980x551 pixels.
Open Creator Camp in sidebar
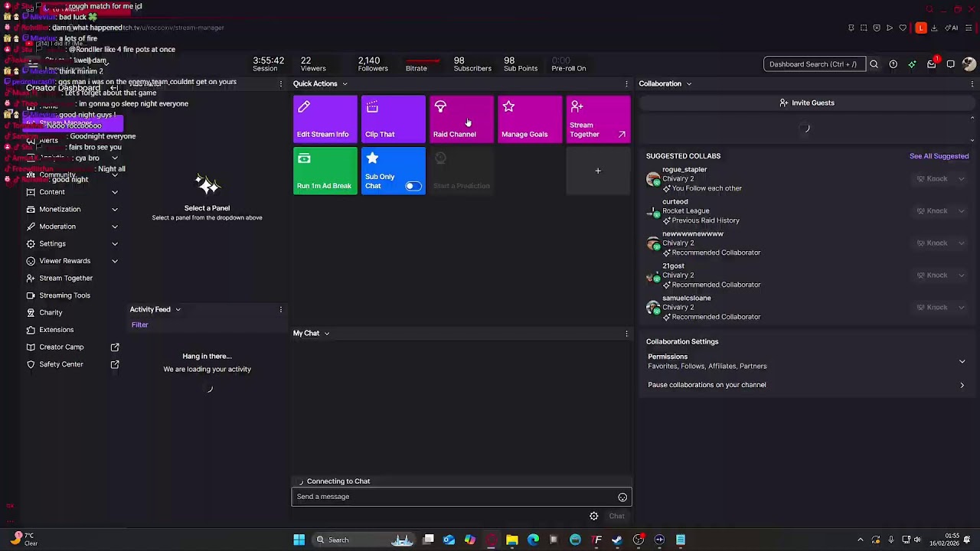61,347
